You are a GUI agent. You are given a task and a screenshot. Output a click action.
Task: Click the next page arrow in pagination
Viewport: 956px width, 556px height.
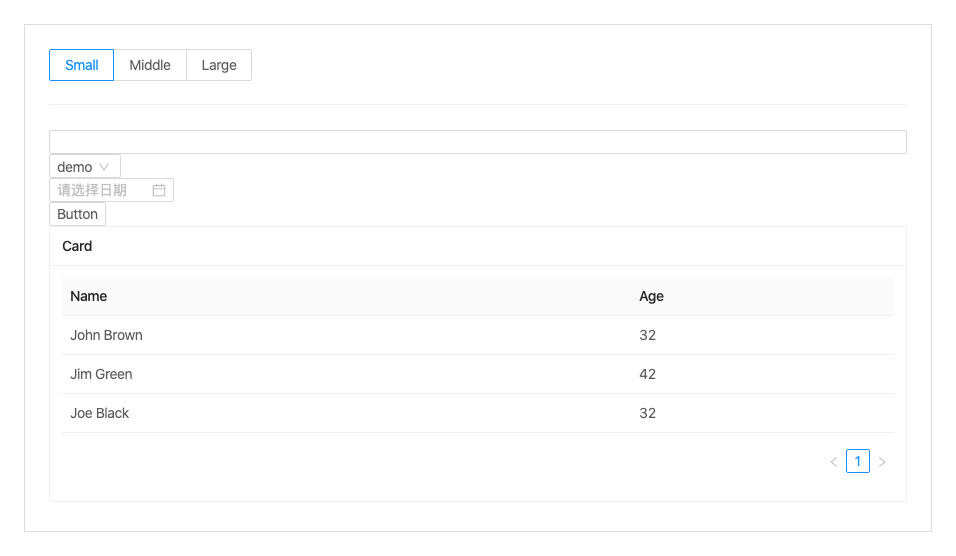click(x=882, y=462)
